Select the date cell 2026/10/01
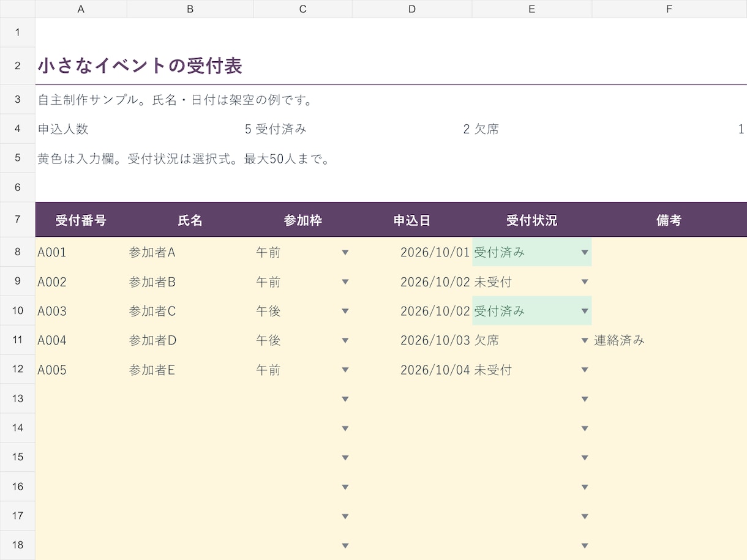The image size is (747, 560). 412,252
